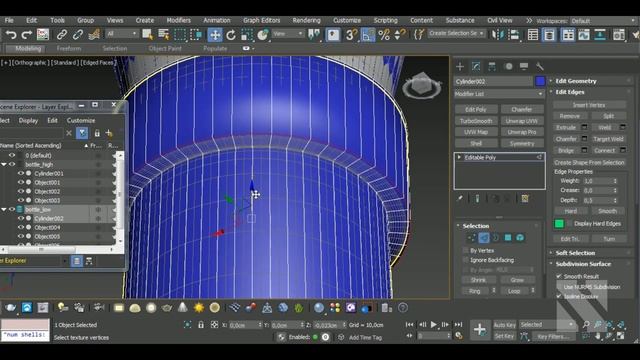Image resolution: width=640 pixels, height=360 pixels.
Task: Open the Graph Editors menu
Action: [x=262, y=20]
